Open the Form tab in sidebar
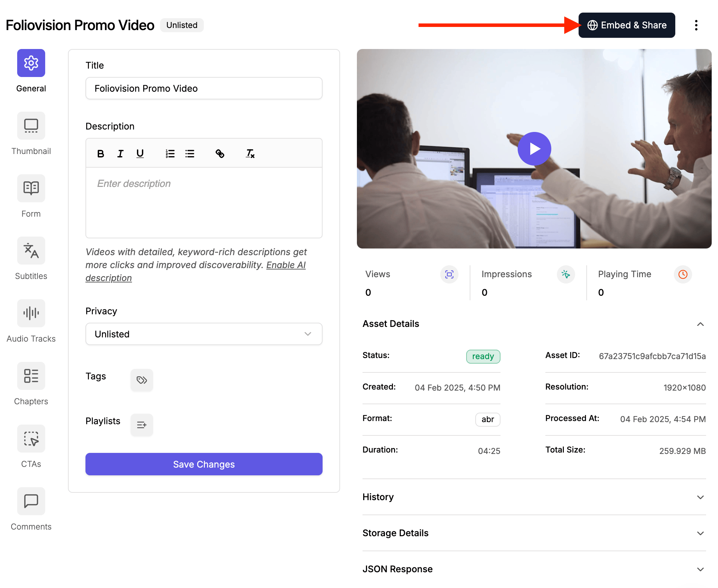The width and height of the screenshot is (718, 588). click(x=31, y=188)
